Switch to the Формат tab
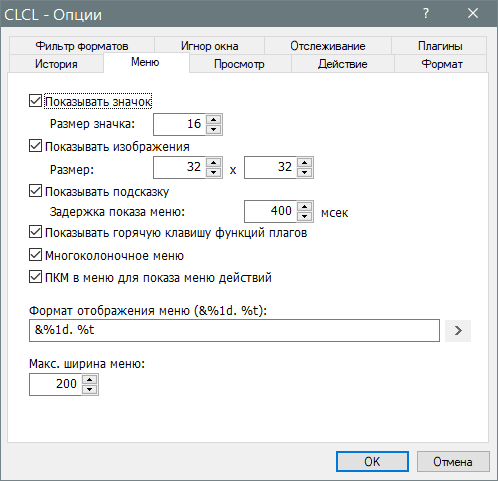The image size is (498, 481). coord(442,64)
